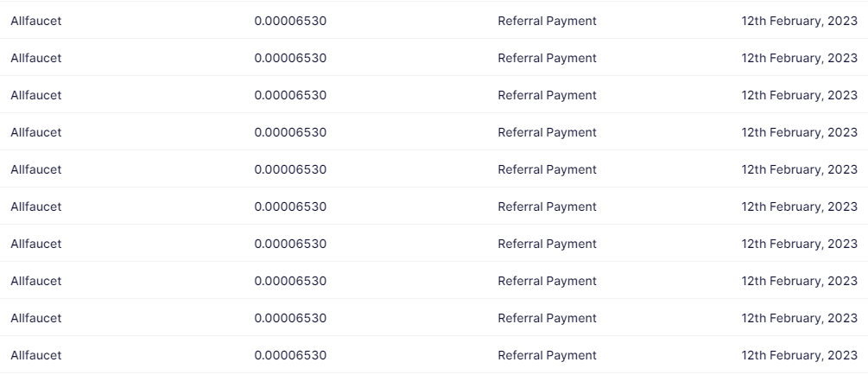This screenshot has width=868, height=375.
Task: Select Referral Payment in the fourth row
Action: 547,132
